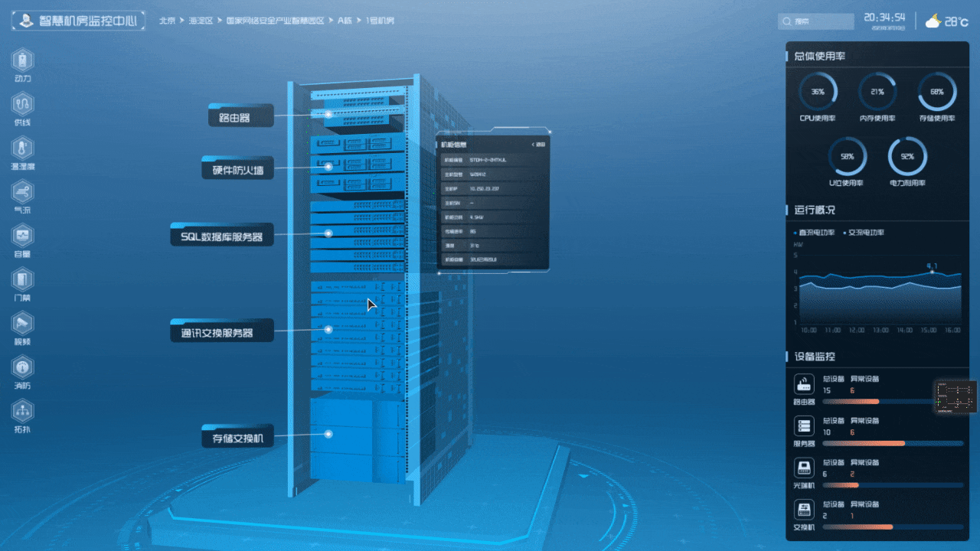Screen dimensions: 980x551
Task: Click the 智慧机房监控中心 logo icon
Action: tap(27, 21)
